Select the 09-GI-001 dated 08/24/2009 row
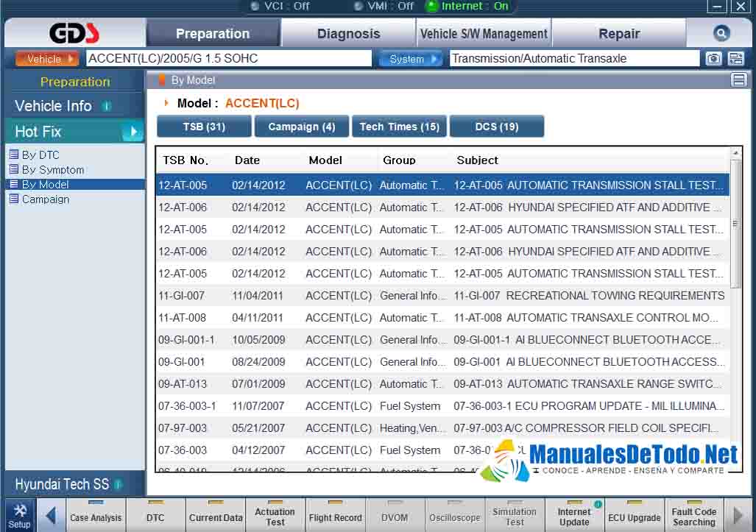This screenshot has height=532, width=756. click(x=442, y=362)
